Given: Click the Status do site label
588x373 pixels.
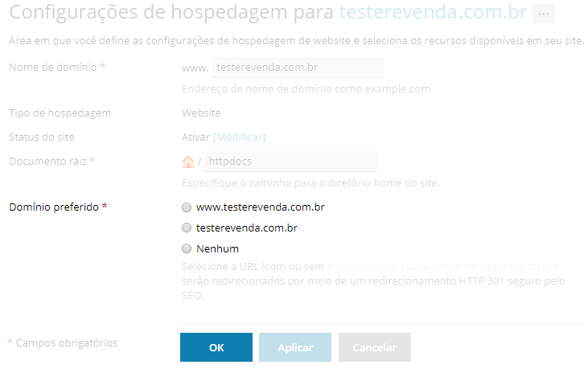Looking at the screenshot, I should (42, 137).
